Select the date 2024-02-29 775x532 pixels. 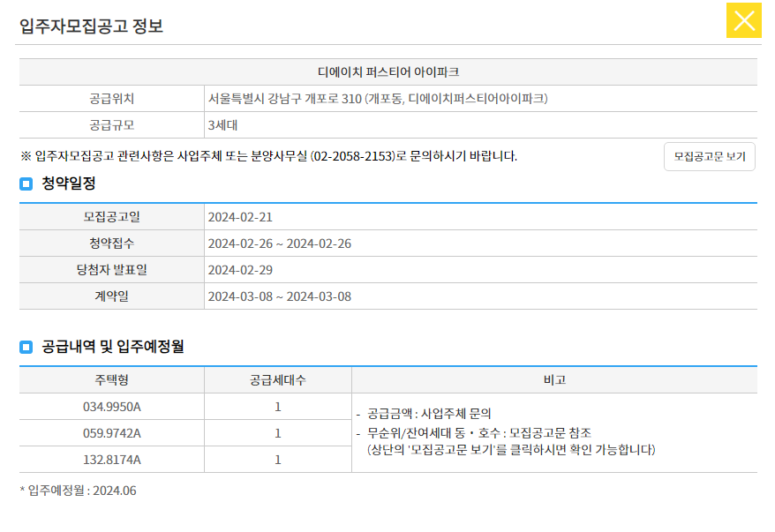click(240, 270)
